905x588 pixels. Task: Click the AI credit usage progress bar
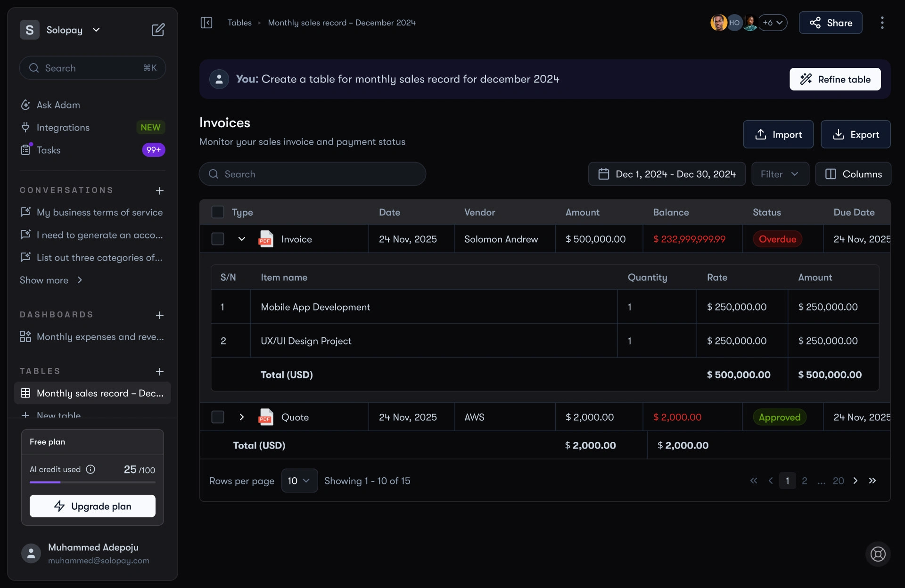point(92,482)
